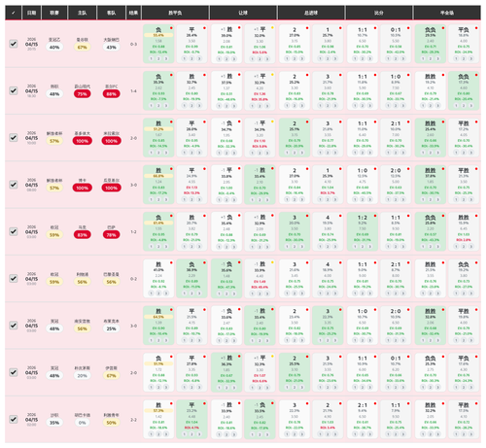Click the red dot on 2:1 card, 2-2 row

[x=375, y=403]
